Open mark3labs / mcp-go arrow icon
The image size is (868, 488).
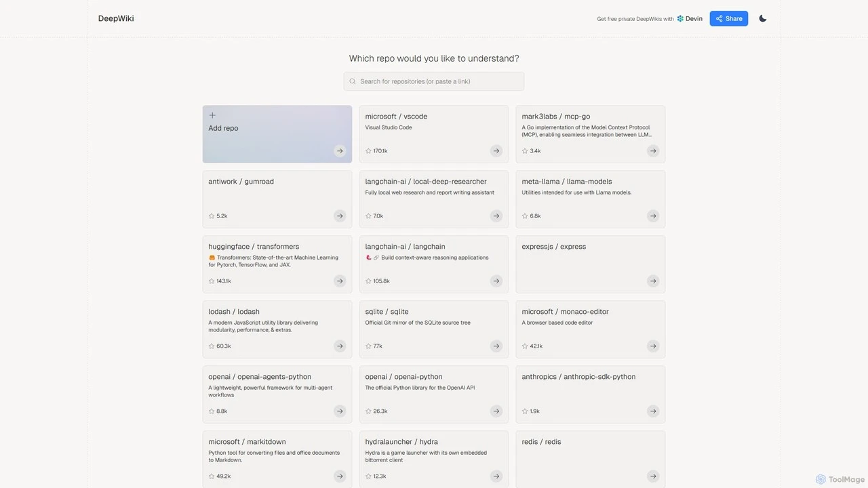pyautogui.click(x=653, y=150)
